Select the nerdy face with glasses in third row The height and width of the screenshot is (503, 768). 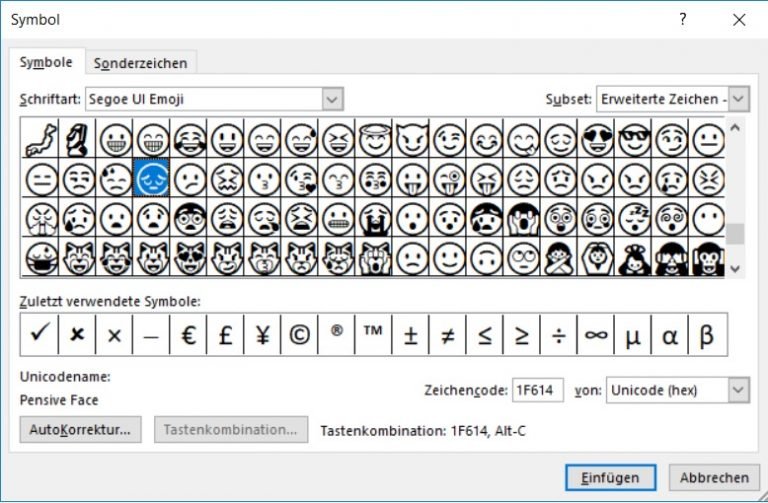190,218
